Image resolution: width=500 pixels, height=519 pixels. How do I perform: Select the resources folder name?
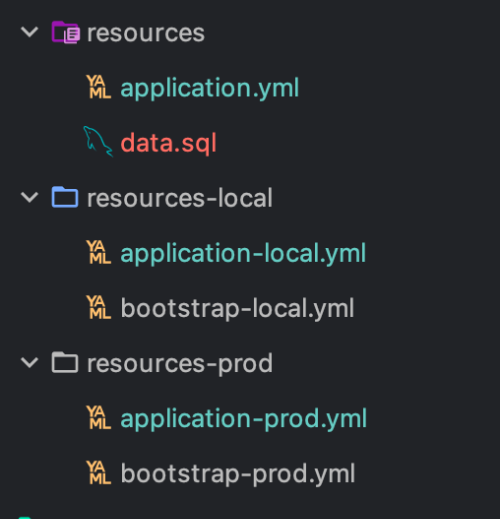coord(146,33)
